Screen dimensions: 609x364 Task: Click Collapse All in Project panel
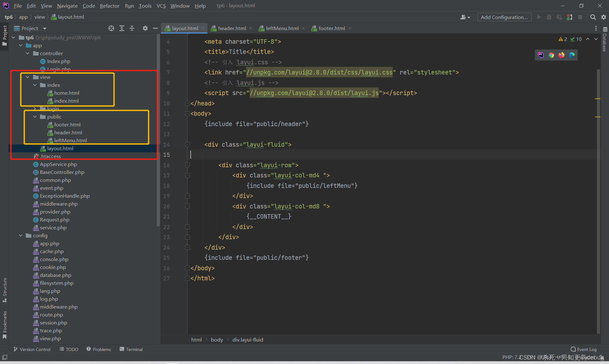pos(132,28)
